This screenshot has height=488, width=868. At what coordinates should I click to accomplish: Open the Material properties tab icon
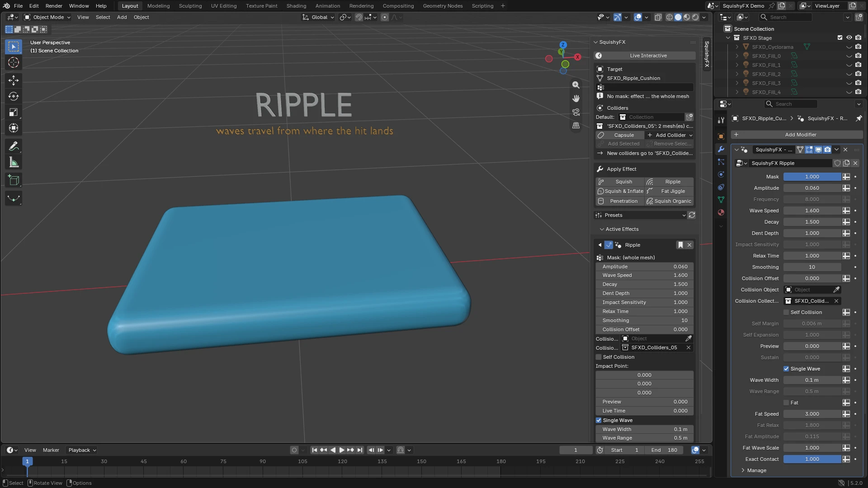pyautogui.click(x=721, y=212)
